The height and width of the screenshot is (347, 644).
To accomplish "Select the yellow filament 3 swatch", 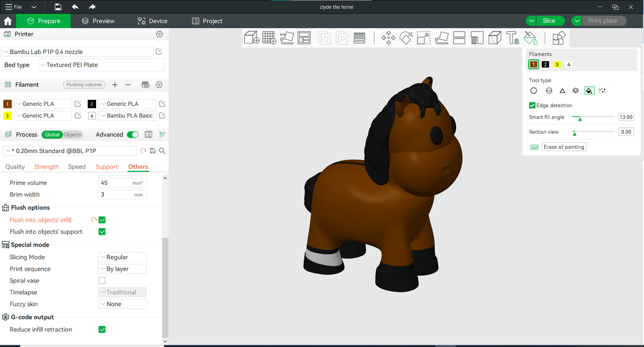I will (557, 64).
